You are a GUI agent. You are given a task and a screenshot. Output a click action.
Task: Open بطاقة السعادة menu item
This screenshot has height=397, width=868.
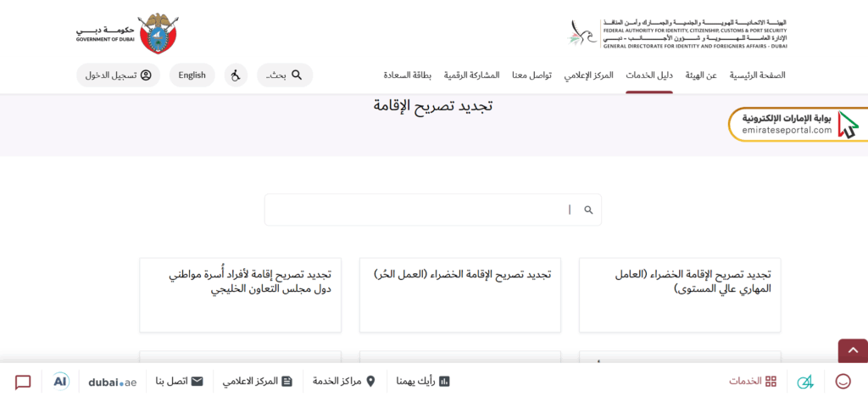point(408,75)
